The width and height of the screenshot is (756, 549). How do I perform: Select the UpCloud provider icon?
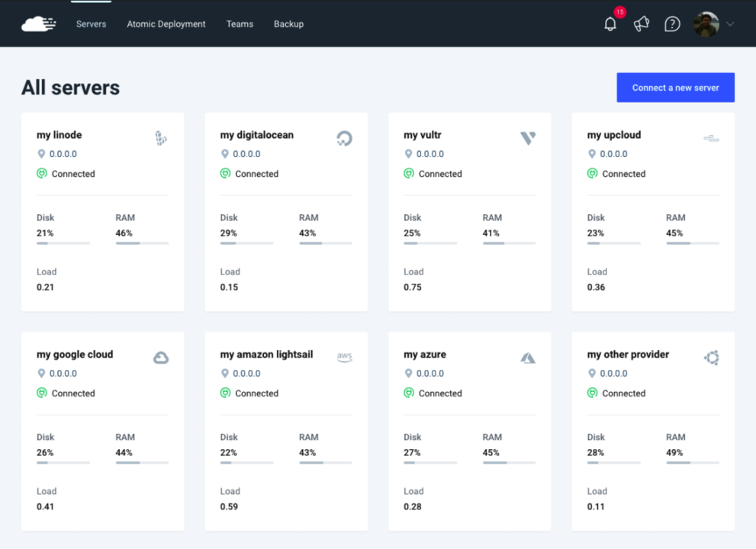(x=711, y=138)
